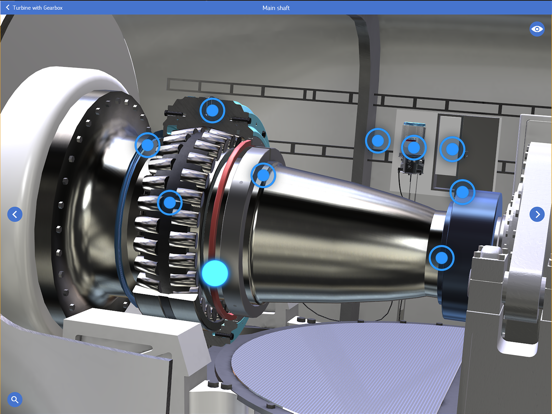Select the hotspot on the bearing rollers
Image resolution: width=552 pixels, height=414 pixels.
[x=170, y=202]
